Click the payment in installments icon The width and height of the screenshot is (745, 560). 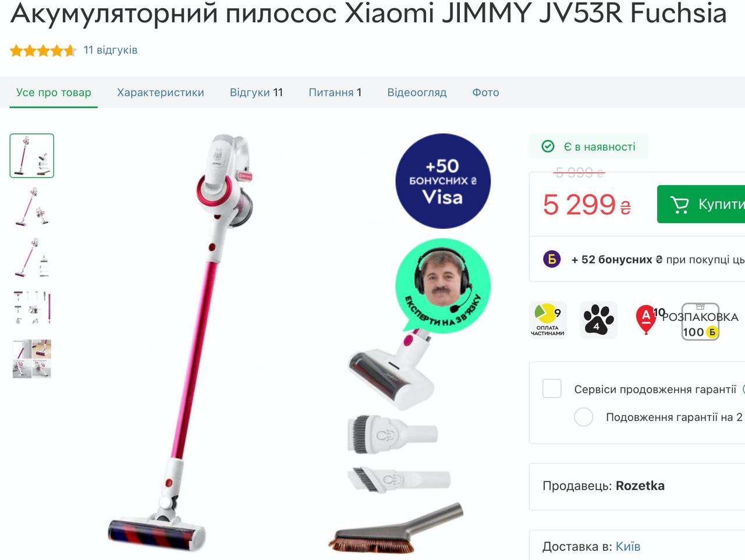pos(548,320)
